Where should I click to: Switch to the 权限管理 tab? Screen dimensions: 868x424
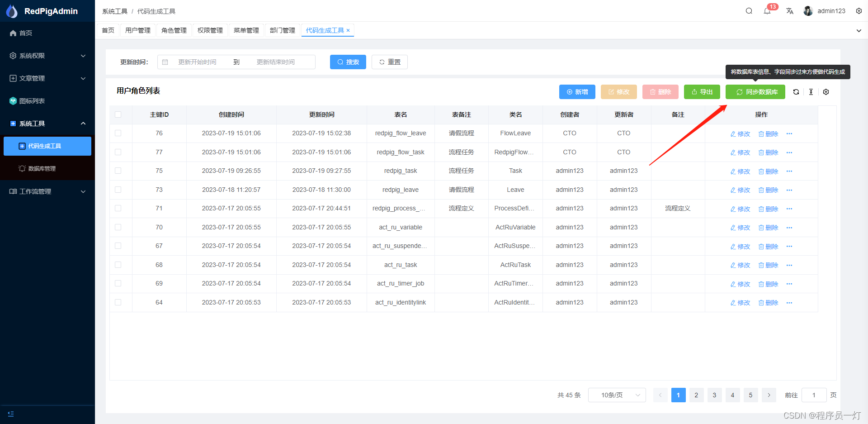point(210,30)
